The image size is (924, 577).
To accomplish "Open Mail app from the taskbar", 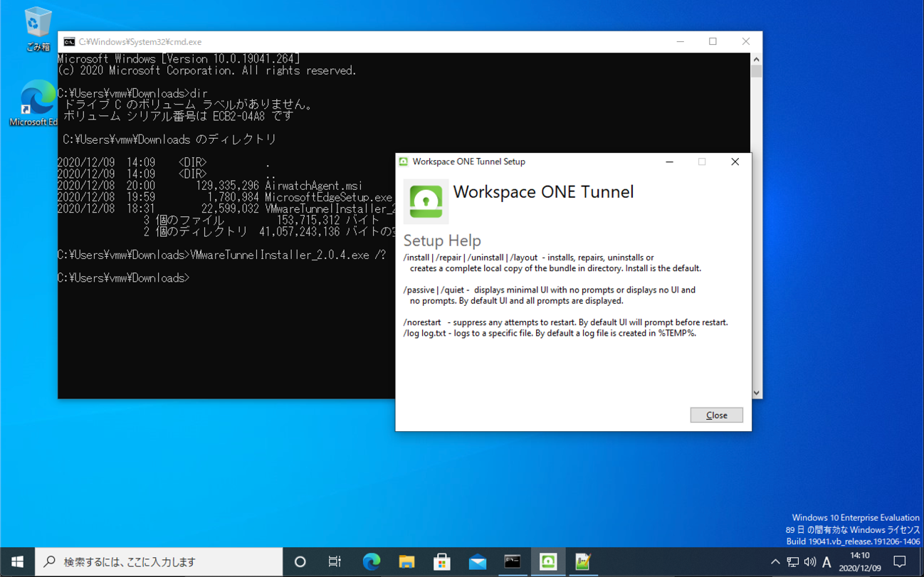I will click(477, 561).
